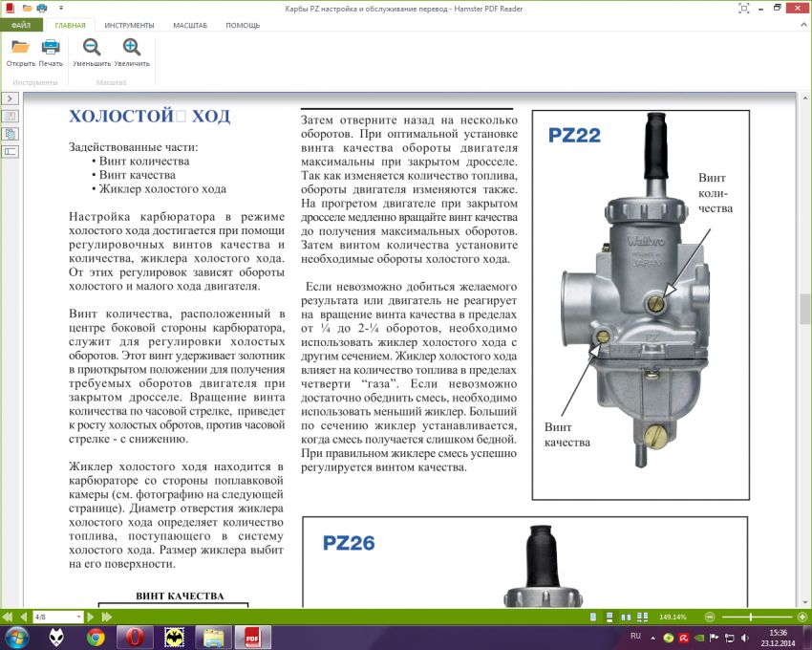Screen dimensions: 812x650
Task: Open bookmarks tree sidebar panel
Action: tap(10, 134)
